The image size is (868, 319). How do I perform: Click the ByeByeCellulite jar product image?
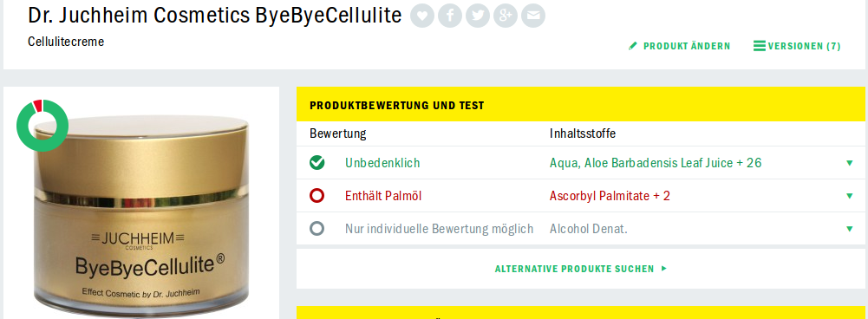[141, 216]
